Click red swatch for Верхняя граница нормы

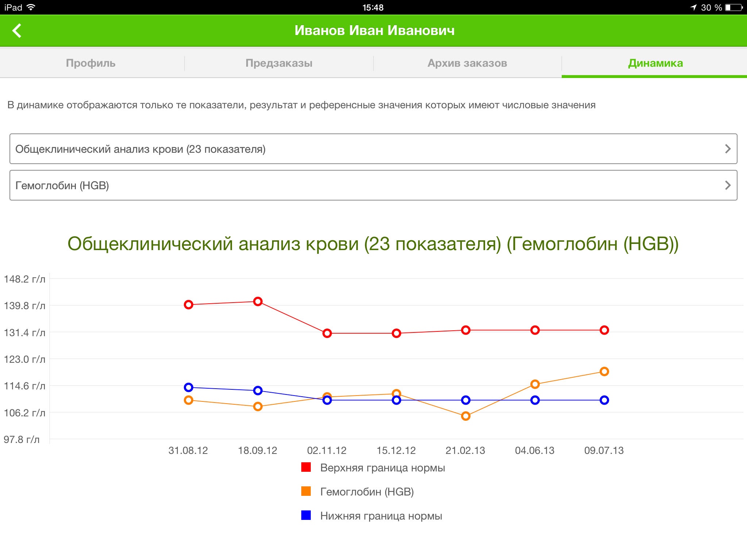(x=306, y=467)
